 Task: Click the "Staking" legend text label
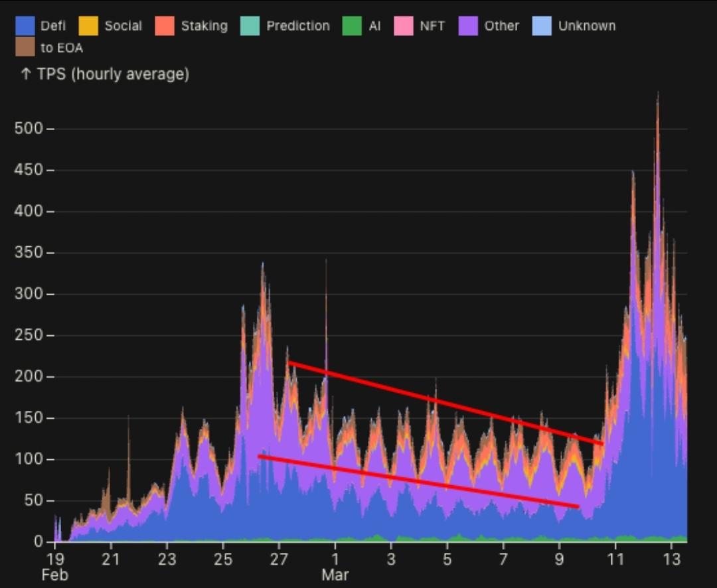[204, 26]
